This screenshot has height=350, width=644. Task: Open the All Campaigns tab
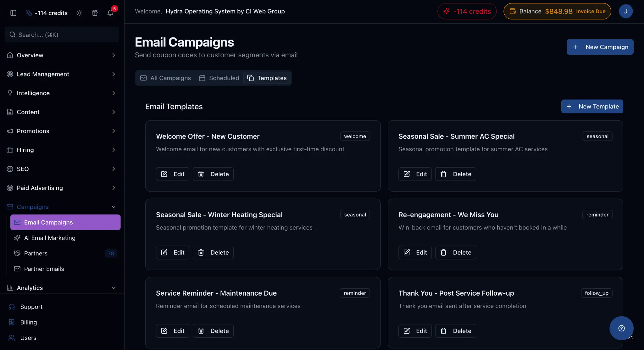[165, 78]
